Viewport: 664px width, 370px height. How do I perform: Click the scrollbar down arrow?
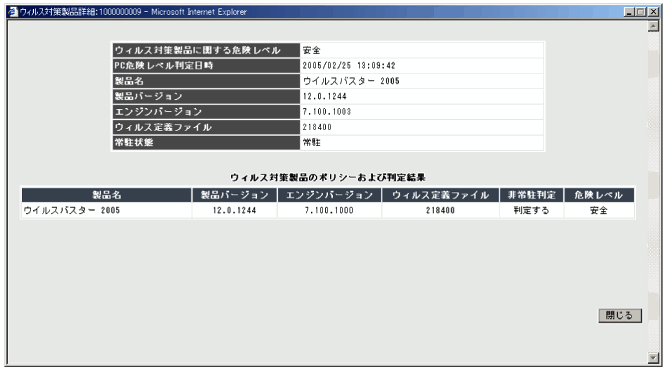point(653,358)
